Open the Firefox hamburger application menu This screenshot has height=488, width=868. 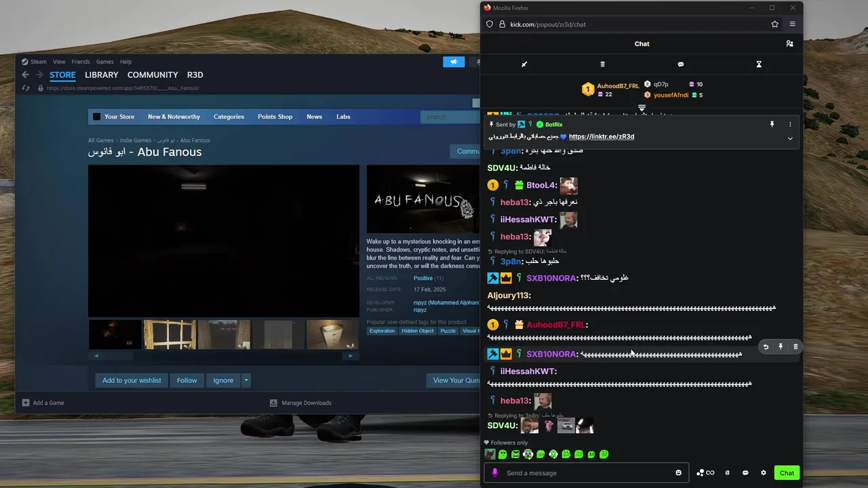792,24
